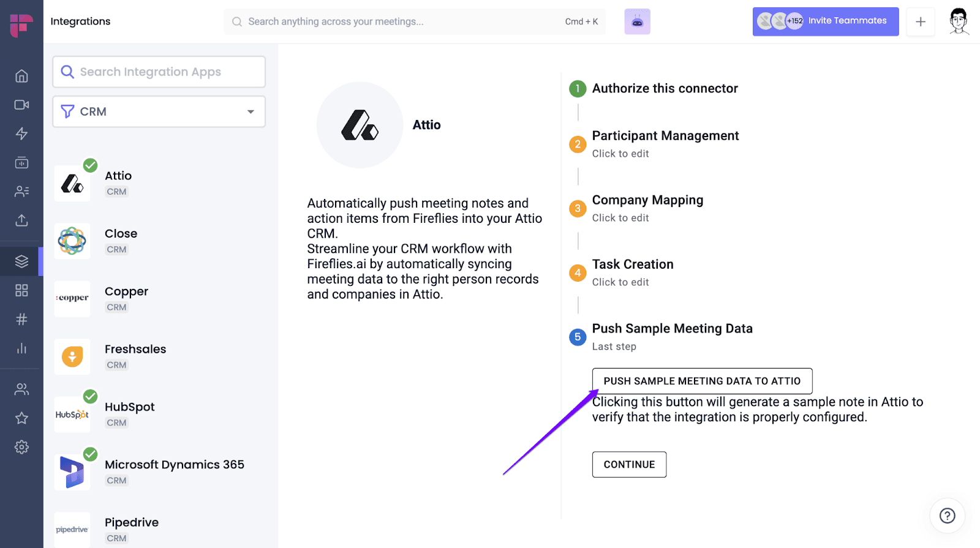Viewport: 980px width, 548px height.
Task: Click the Freshsales app icon
Action: (x=72, y=356)
